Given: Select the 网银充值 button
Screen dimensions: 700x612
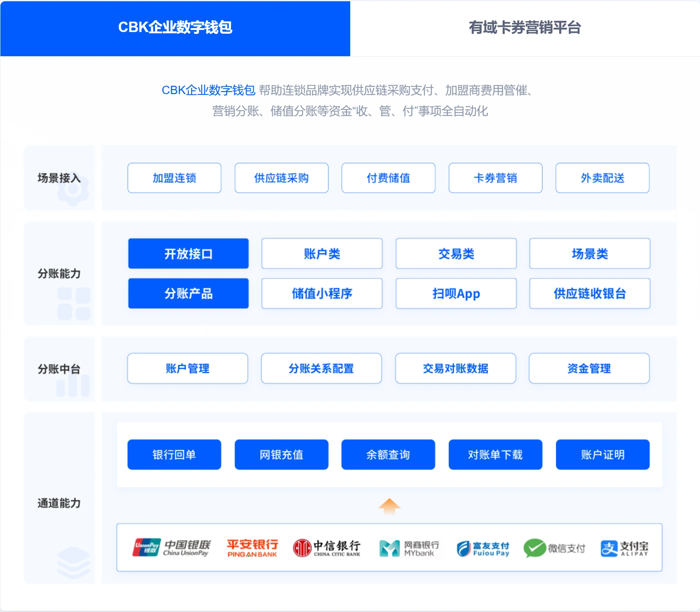Looking at the screenshot, I should tap(281, 455).
